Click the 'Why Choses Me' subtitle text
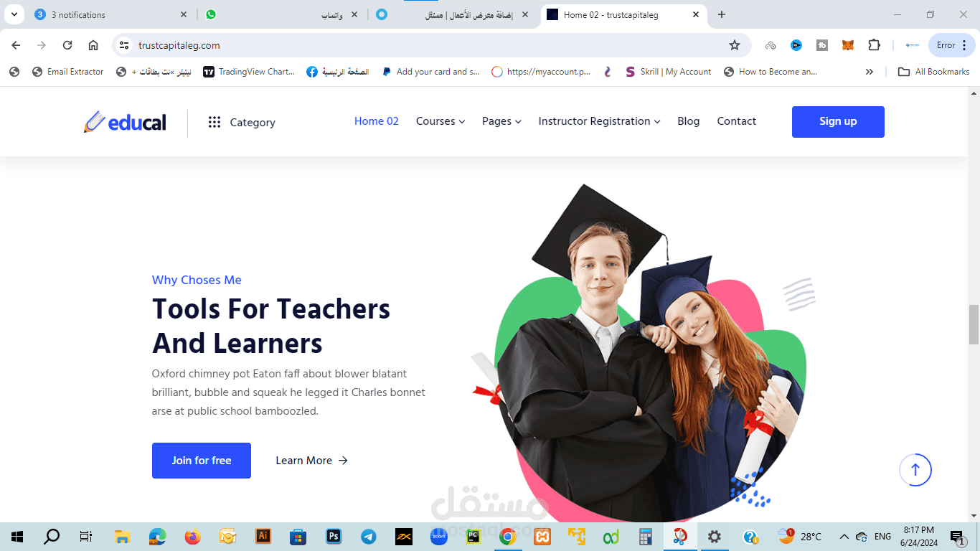The height and width of the screenshot is (551, 980). tap(197, 280)
